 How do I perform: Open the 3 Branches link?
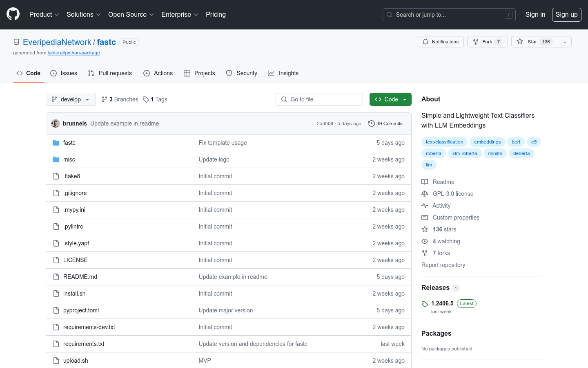(x=120, y=99)
